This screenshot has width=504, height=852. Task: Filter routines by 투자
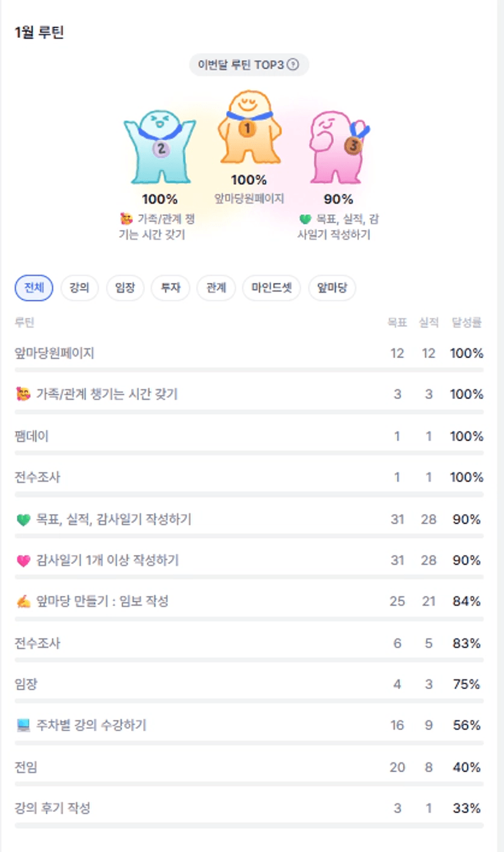[x=171, y=288]
